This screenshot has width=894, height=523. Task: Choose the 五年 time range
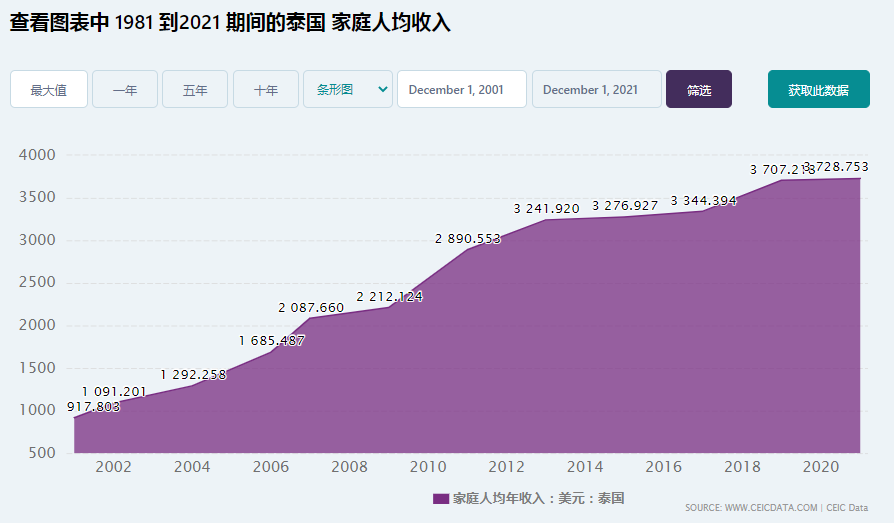(x=195, y=90)
